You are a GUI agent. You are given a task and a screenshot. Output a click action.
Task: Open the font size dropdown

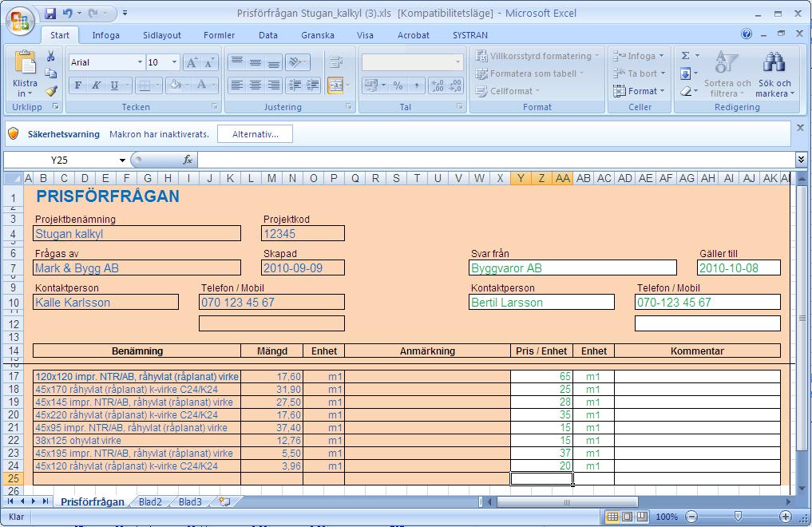pyautogui.click(x=175, y=62)
